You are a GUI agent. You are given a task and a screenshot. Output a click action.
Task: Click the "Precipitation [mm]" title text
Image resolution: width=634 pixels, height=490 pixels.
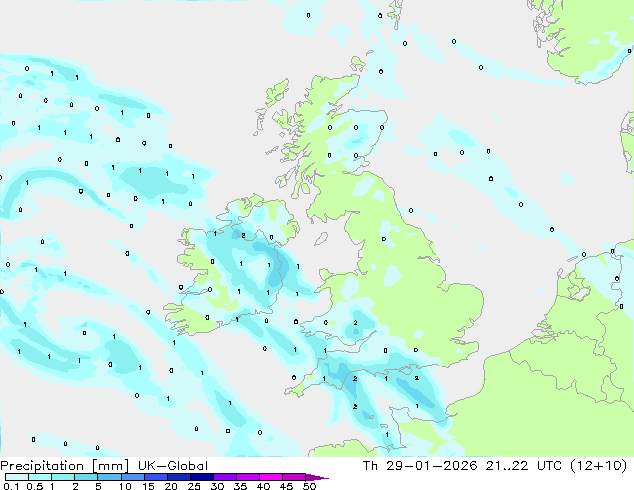click(65, 466)
